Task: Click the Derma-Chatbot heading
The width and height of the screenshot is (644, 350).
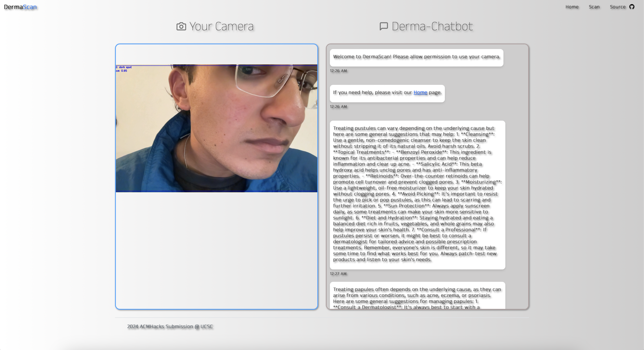Action: pos(432,26)
